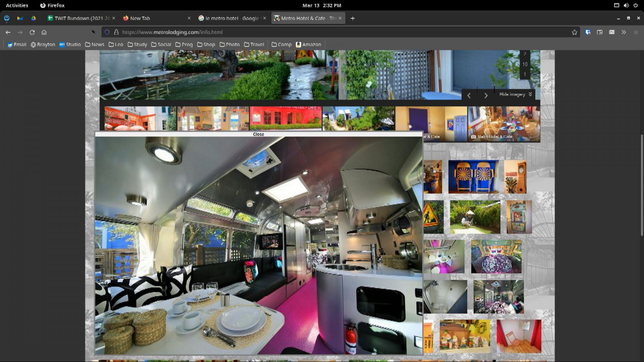This screenshot has height=362, width=644.
Task: Open the News bookmarks folder
Action: point(95,45)
